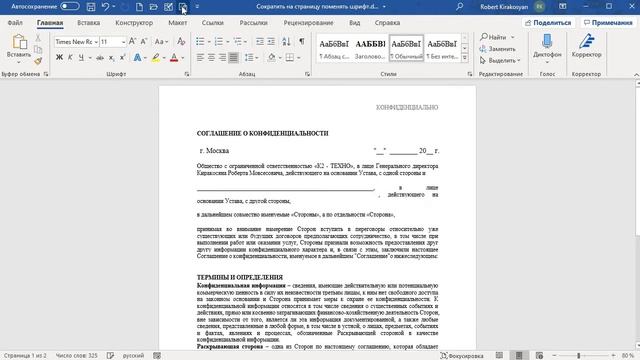
Task: Switch to the Вид tab
Action: click(354, 23)
